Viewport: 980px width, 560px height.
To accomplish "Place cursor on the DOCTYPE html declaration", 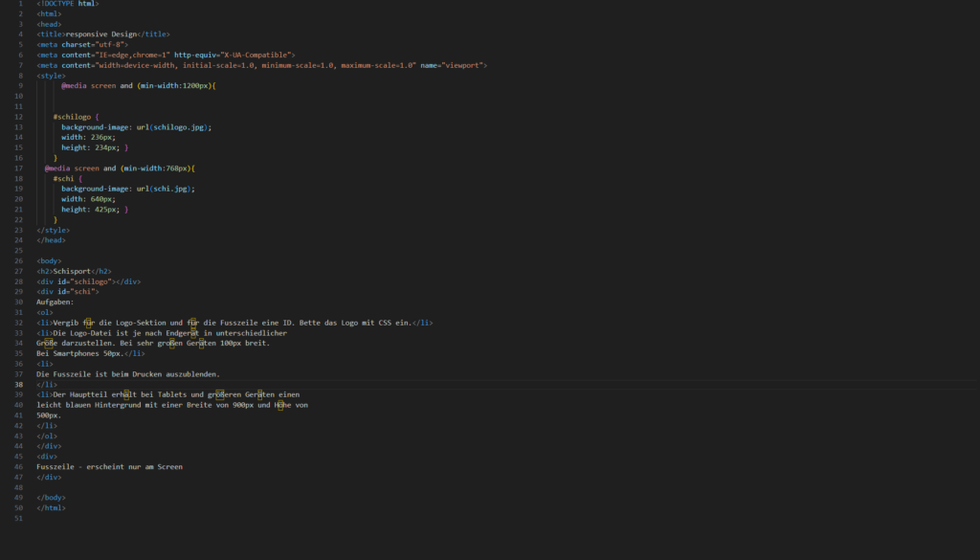I will coord(67,4).
